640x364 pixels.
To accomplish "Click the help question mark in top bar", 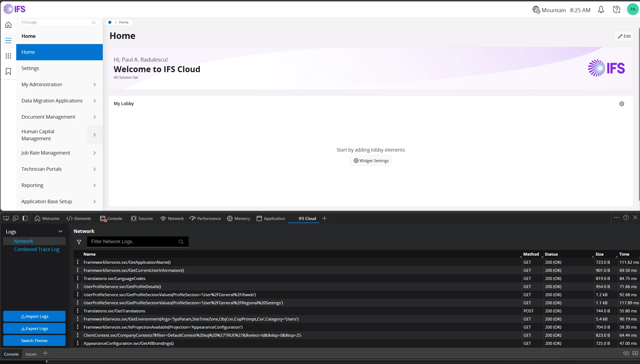I will tap(616, 9).
